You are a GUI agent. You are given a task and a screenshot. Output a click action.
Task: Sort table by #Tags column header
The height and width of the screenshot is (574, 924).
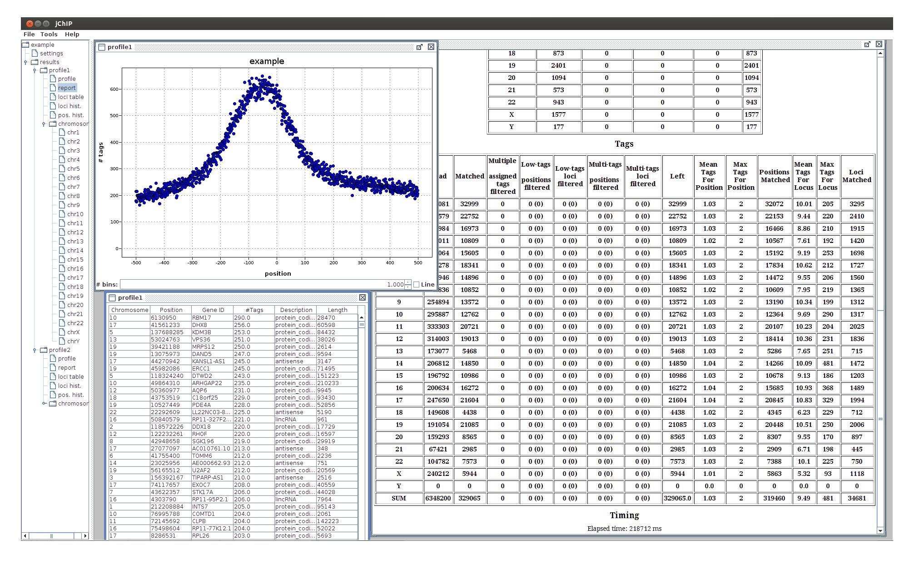coord(253,310)
